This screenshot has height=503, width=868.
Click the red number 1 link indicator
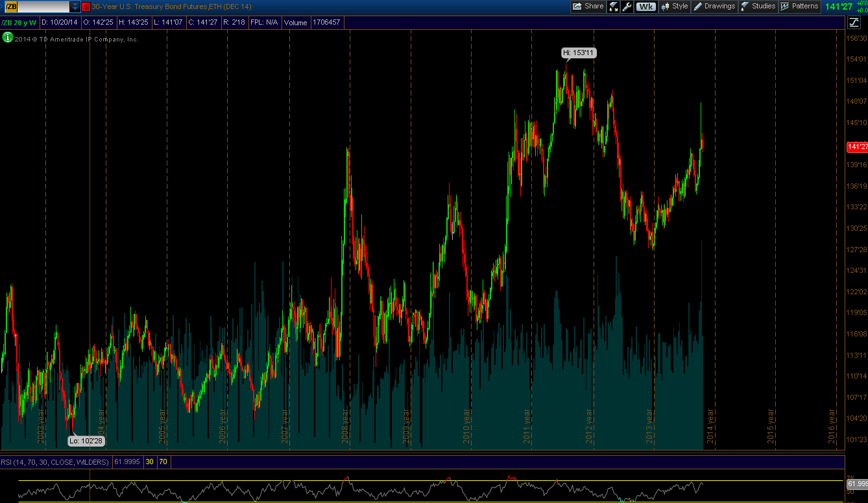click(x=86, y=6)
